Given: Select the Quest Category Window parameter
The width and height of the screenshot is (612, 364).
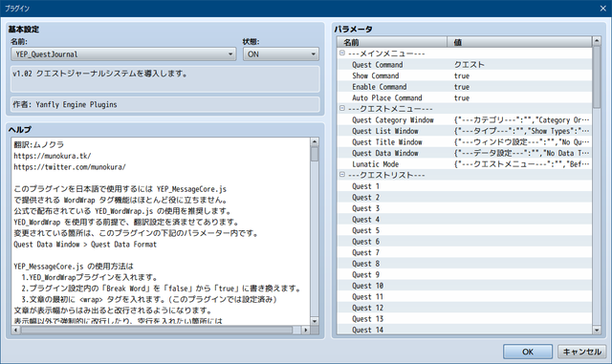Looking at the screenshot, I should tap(465, 119).
